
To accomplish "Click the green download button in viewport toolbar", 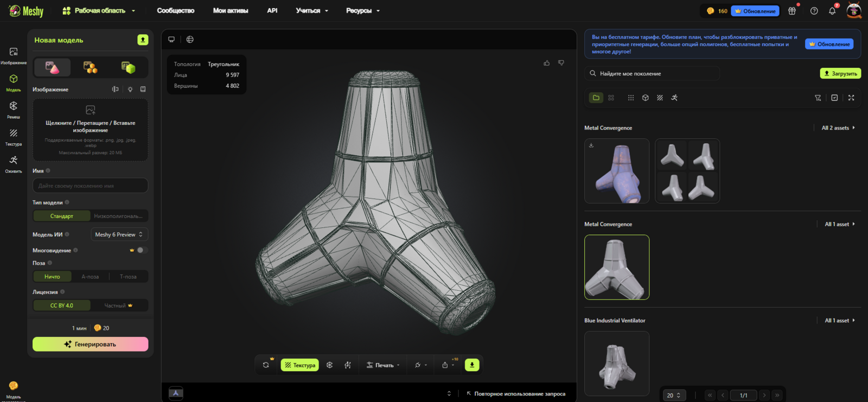I will [x=472, y=365].
